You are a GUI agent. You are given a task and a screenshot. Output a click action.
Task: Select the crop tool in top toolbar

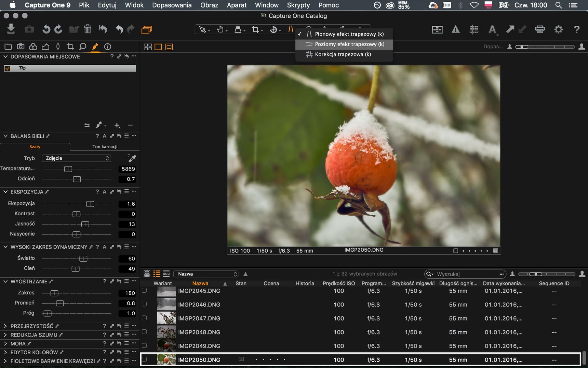[x=255, y=30]
